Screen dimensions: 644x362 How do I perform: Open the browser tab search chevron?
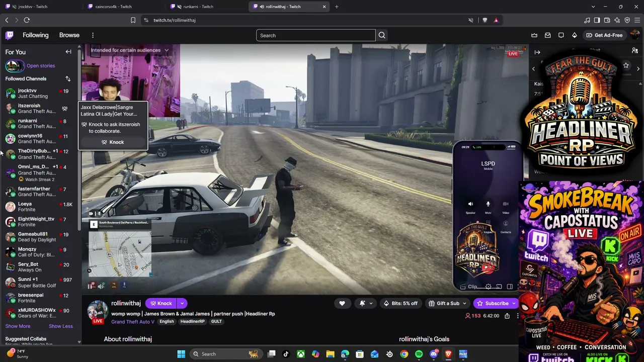point(593,7)
